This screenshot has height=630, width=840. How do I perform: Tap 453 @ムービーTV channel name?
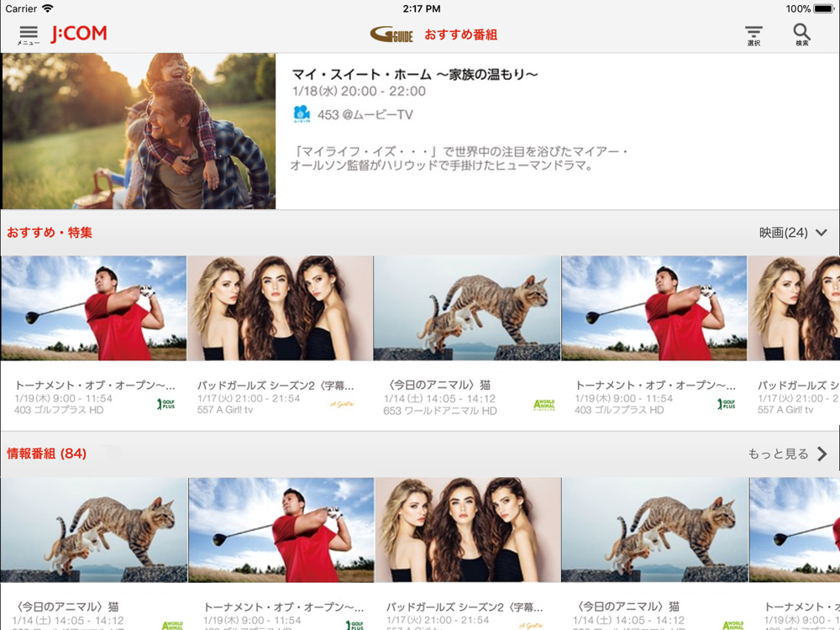tap(365, 114)
